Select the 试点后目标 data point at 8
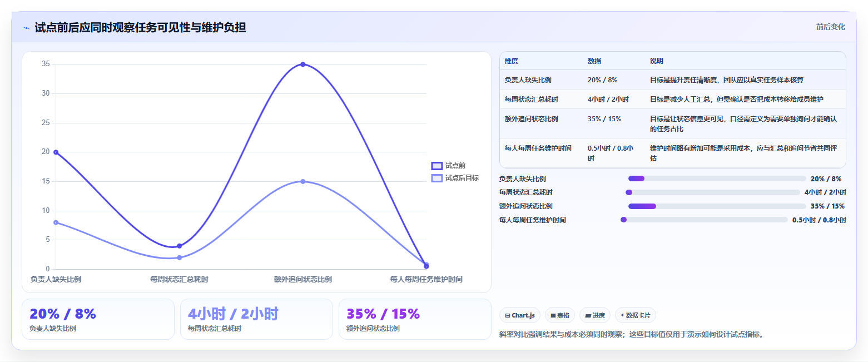Viewport: 868px width, 362px height. click(x=56, y=222)
